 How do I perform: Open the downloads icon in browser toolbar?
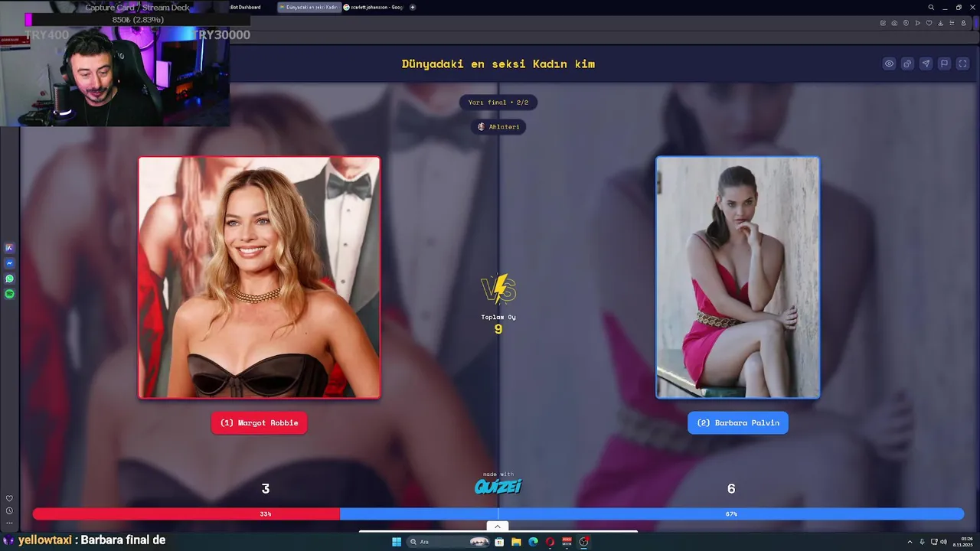pos(941,23)
